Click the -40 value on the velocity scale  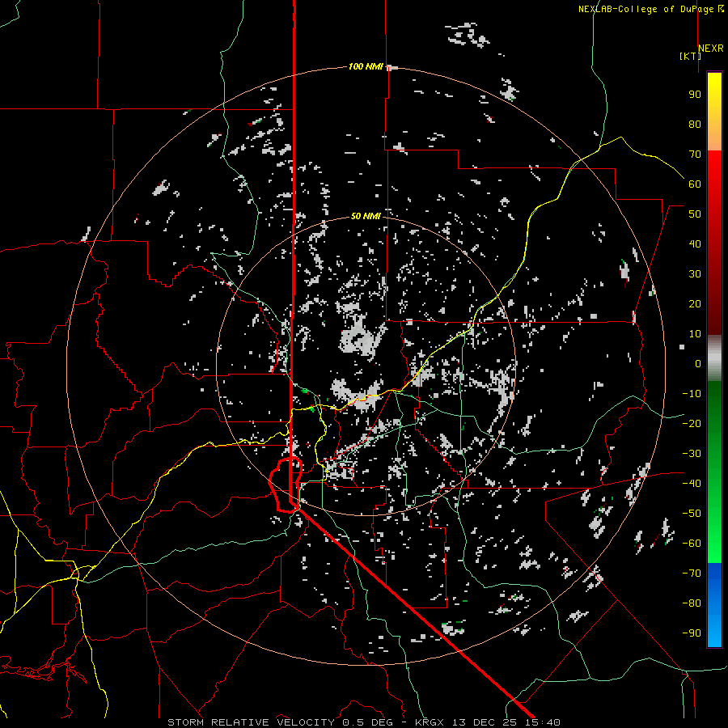692,484
